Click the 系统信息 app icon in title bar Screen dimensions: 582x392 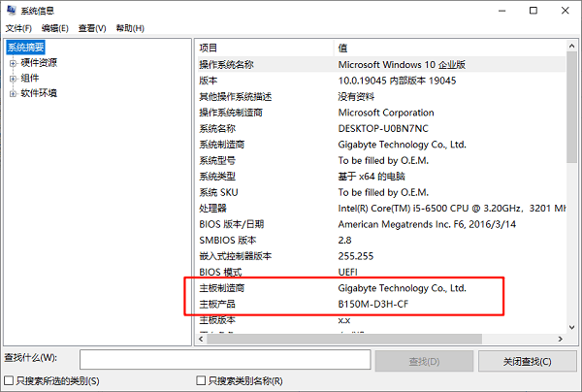point(11,11)
